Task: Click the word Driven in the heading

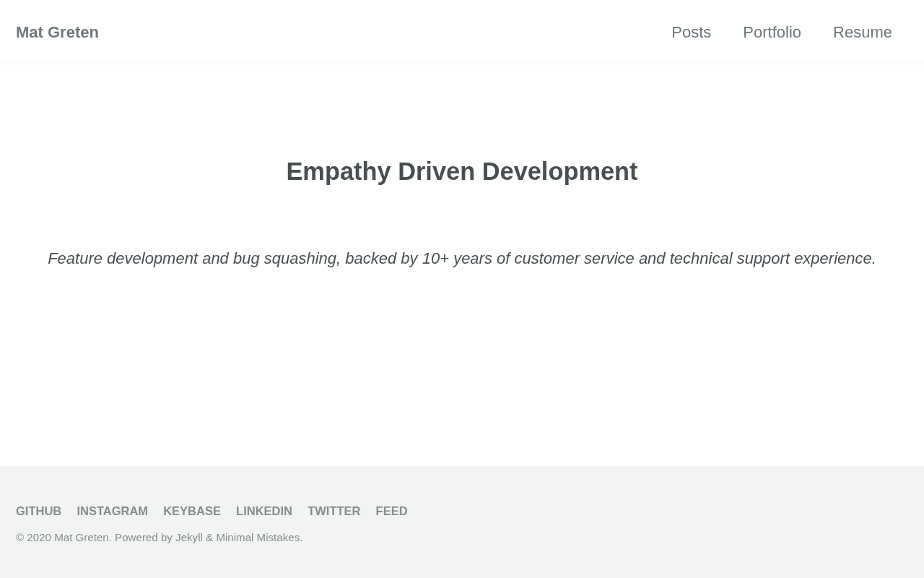Action: 436,172
